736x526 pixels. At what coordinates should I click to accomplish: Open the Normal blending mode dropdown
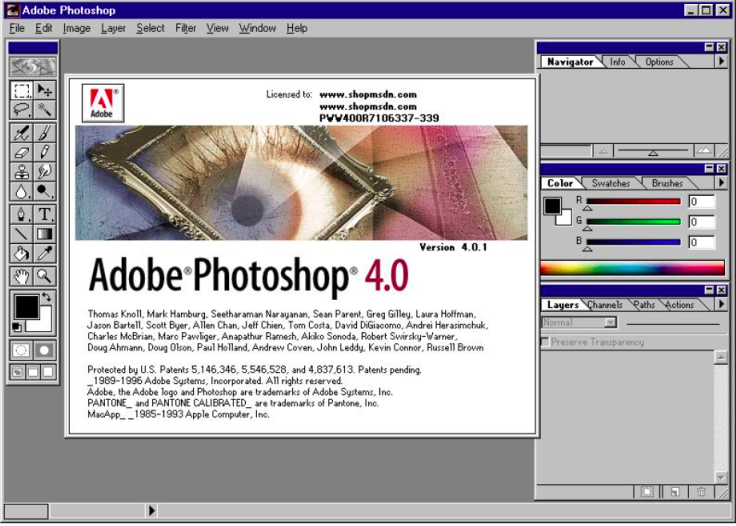tap(580, 323)
